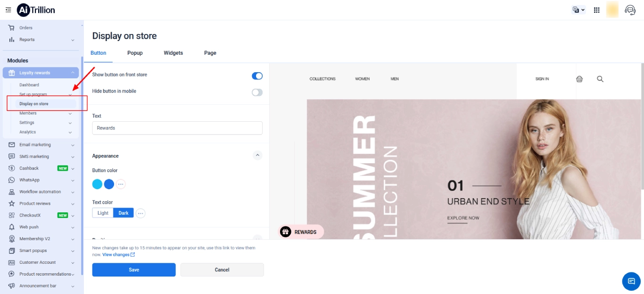This screenshot has height=294, width=644.
Task: Toggle Hide button in mobile
Action: tap(257, 92)
